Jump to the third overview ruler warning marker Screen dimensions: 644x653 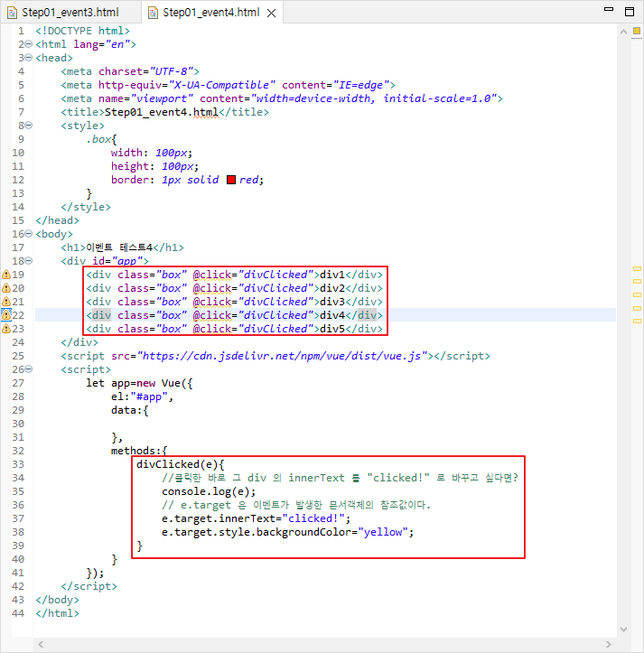637,294
